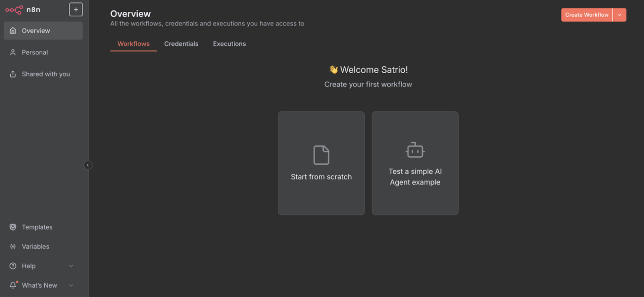Choose Test a simple AI Agent example
The width and height of the screenshot is (644, 297).
point(415,163)
